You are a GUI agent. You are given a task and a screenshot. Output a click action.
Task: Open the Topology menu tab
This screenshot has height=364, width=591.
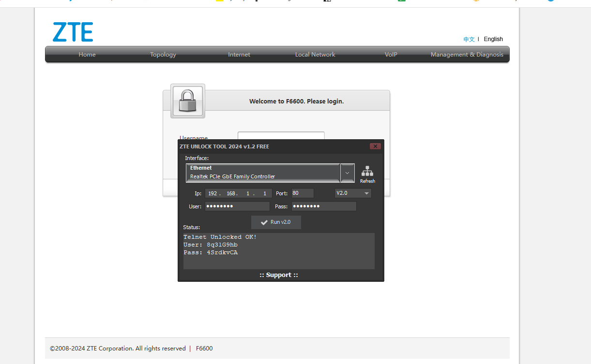[x=163, y=55]
